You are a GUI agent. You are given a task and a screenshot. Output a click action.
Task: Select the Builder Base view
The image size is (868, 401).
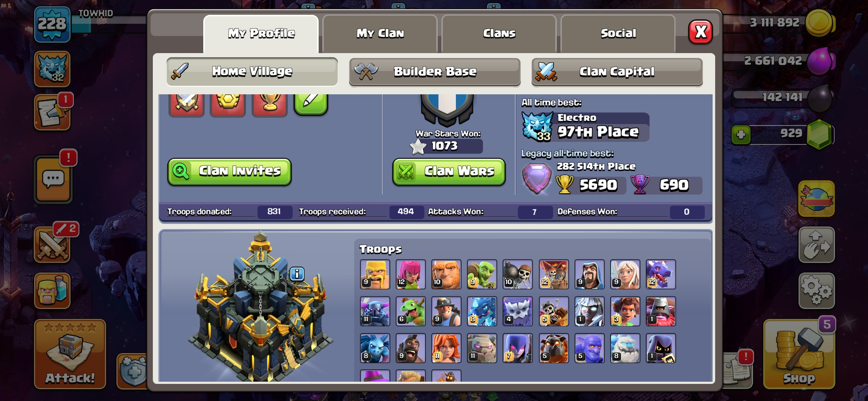(x=435, y=71)
